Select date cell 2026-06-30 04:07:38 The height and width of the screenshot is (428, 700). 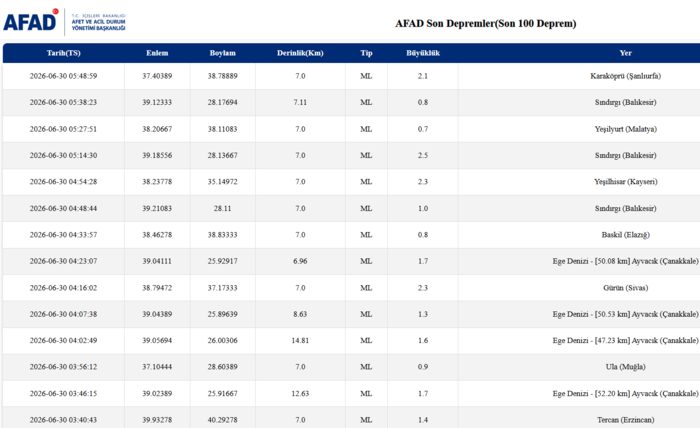(63, 314)
